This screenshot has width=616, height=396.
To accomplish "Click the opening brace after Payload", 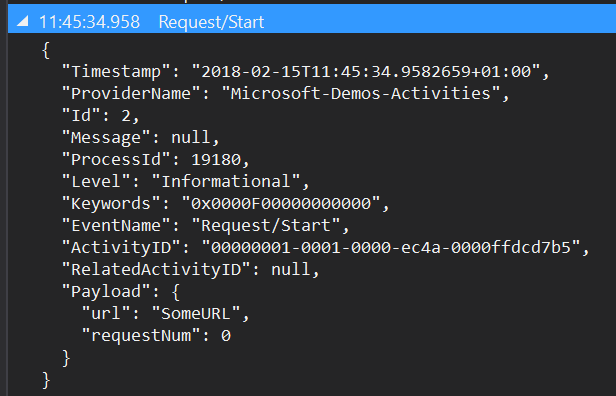I will pos(176,292).
